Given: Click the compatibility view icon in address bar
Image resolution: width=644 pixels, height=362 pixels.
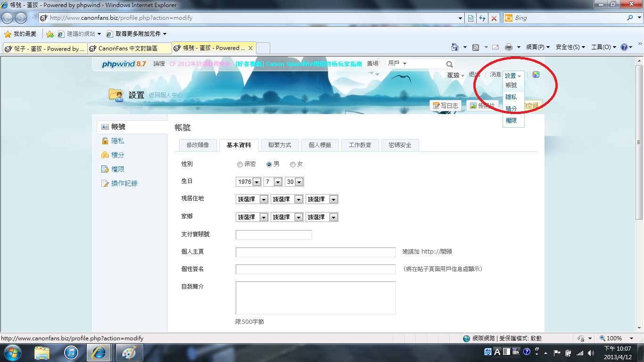Looking at the screenshot, I should [x=471, y=18].
